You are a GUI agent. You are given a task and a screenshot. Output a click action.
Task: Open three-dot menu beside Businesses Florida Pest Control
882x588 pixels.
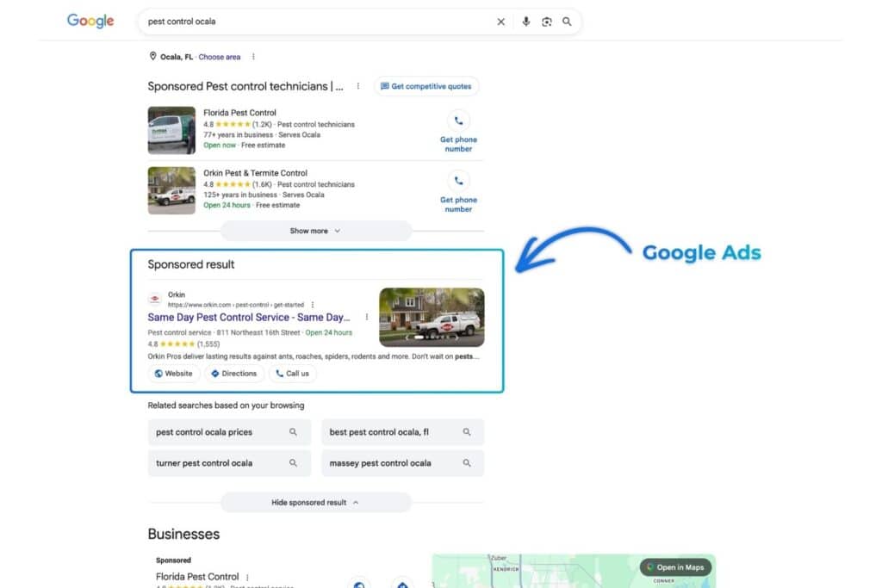point(247,577)
